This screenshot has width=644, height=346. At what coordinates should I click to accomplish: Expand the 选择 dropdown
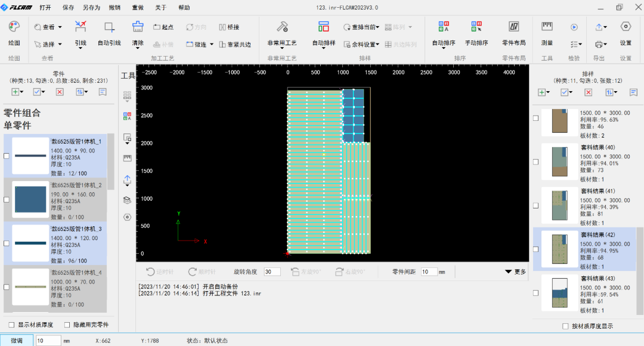(60, 44)
